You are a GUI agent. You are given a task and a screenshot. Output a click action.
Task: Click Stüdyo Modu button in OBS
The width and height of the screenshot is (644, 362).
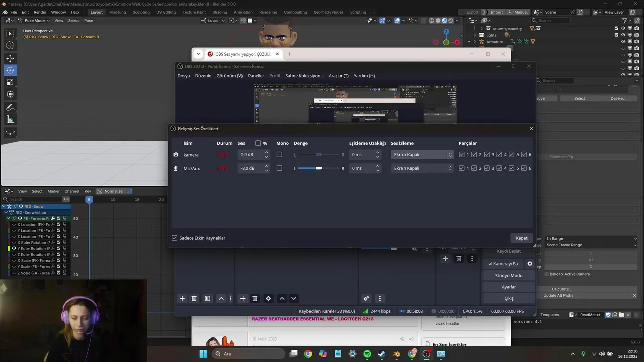pyautogui.click(x=509, y=276)
